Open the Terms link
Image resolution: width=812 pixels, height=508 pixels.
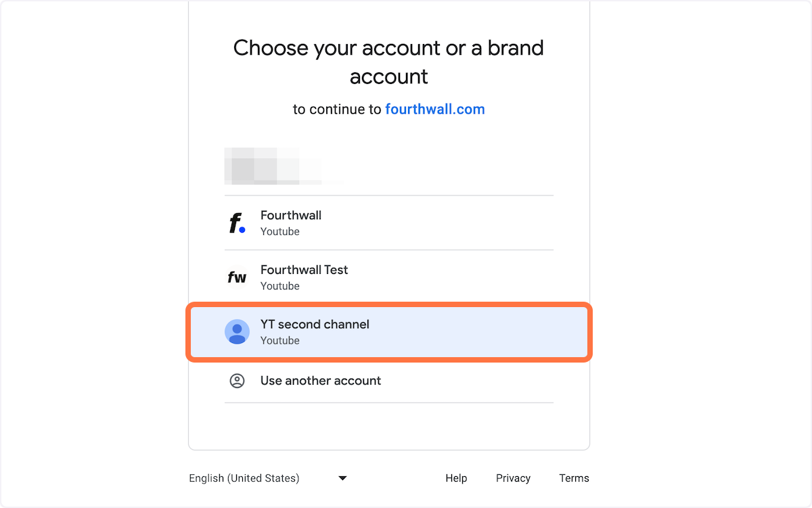(x=574, y=478)
